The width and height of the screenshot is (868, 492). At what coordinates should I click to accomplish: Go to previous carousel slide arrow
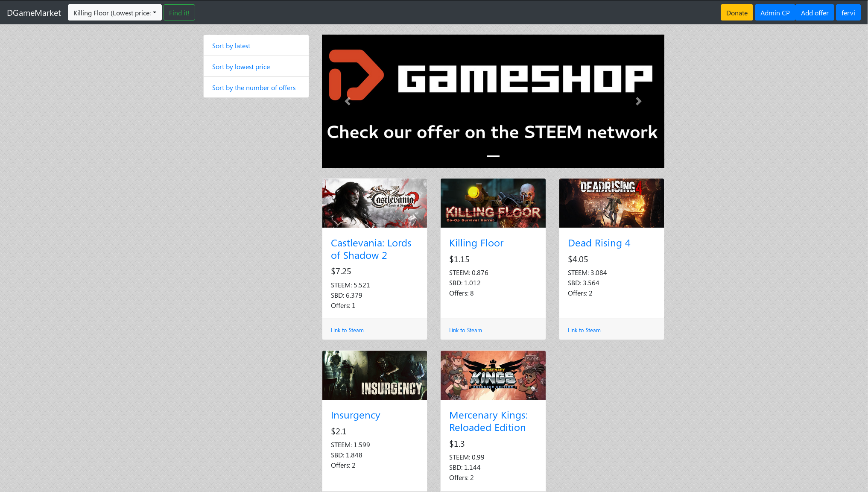(x=348, y=101)
